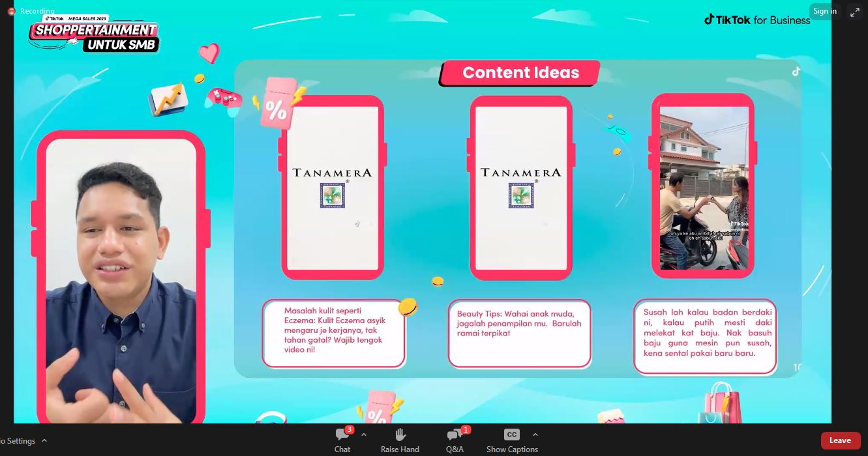Click the small TikTok note icon on slide
The width and height of the screenshot is (868, 456).
[796, 72]
